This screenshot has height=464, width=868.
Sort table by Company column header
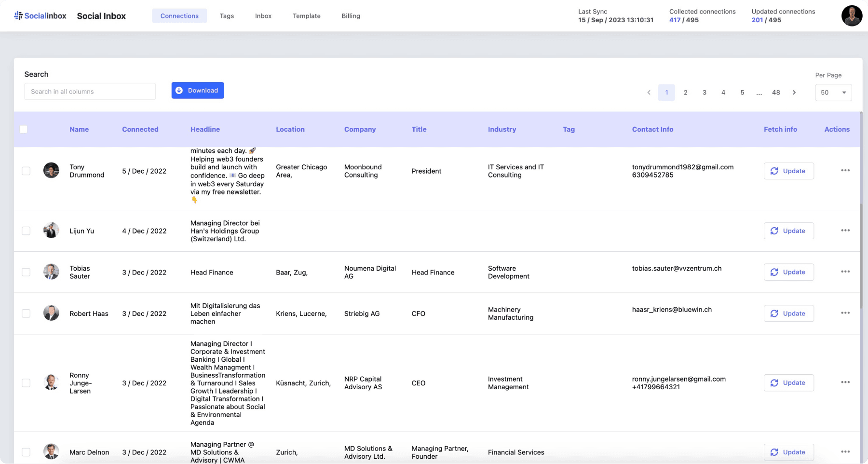360,129
